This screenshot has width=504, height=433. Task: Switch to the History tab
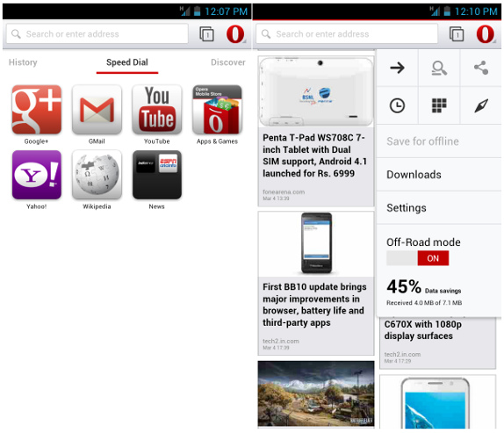pyautogui.click(x=23, y=62)
